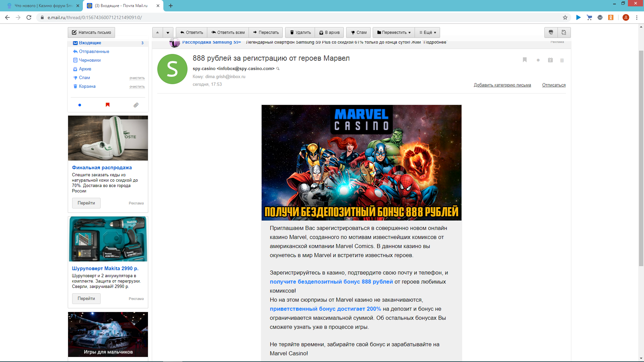Click the Marvel Casino banner image
The height and width of the screenshot is (362, 644).
click(362, 163)
